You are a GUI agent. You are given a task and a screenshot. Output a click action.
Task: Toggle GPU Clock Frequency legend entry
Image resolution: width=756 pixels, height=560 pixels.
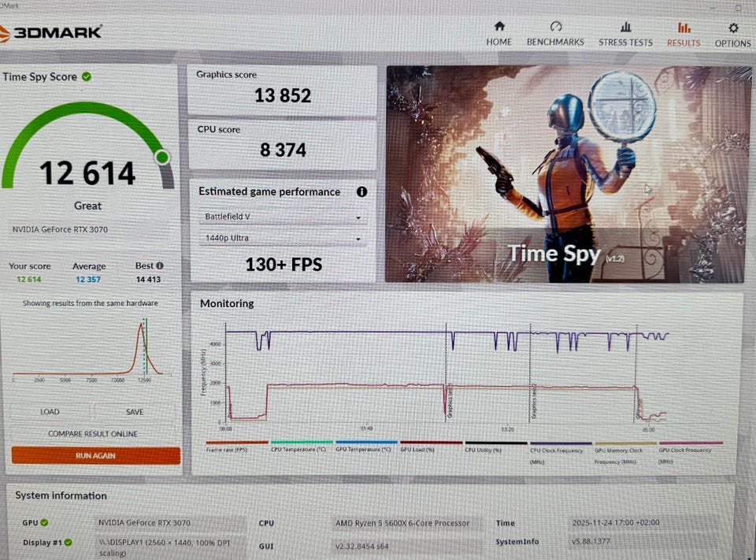pos(691,453)
